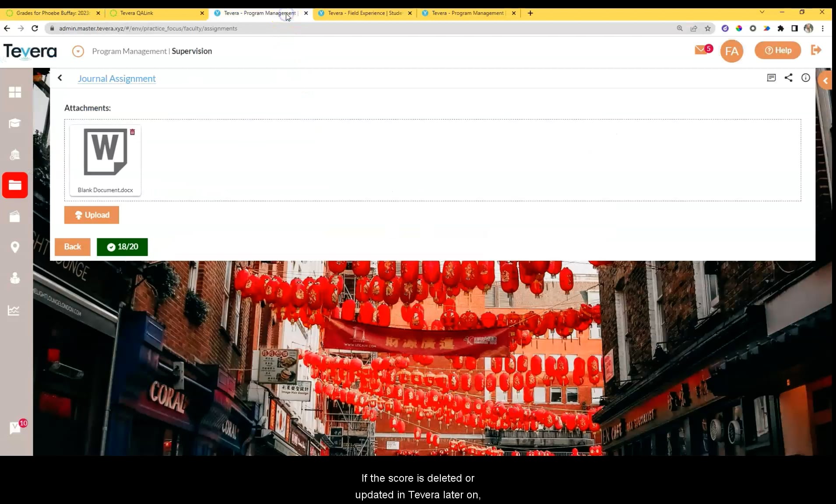This screenshot has height=504, width=836.
Task: Open the active red folder sidebar icon
Action: pyautogui.click(x=15, y=185)
